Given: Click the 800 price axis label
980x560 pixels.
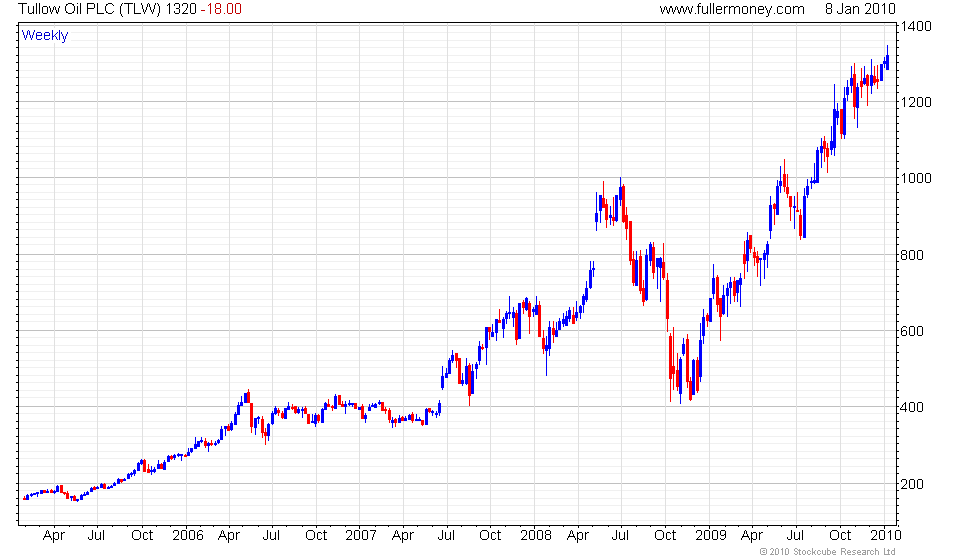Looking at the screenshot, I should [x=912, y=255].
